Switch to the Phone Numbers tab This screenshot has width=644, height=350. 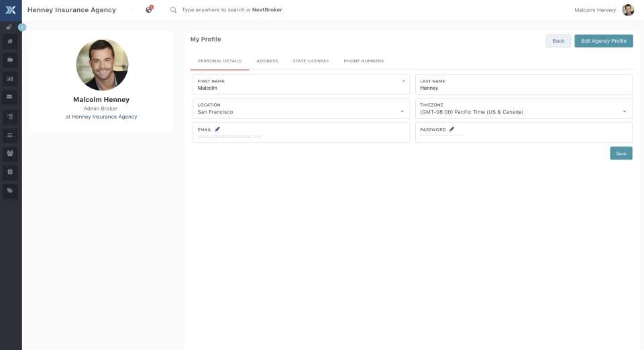(364, 61)
